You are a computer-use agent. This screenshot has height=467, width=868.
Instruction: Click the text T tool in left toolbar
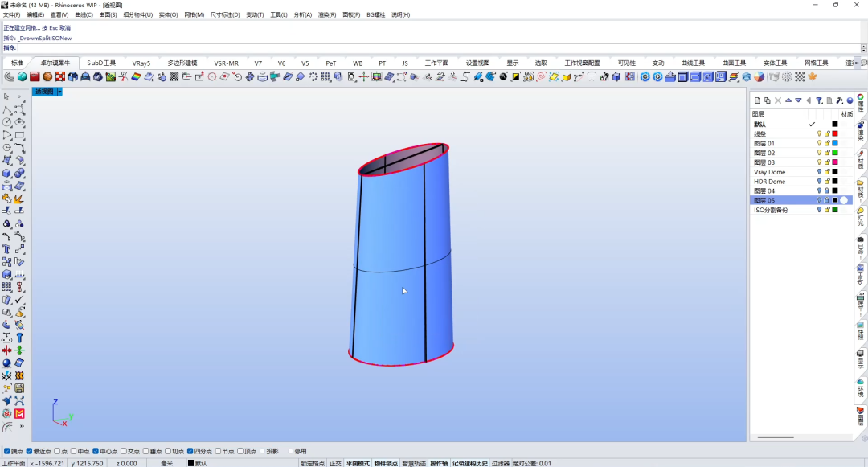coord(6,249)
